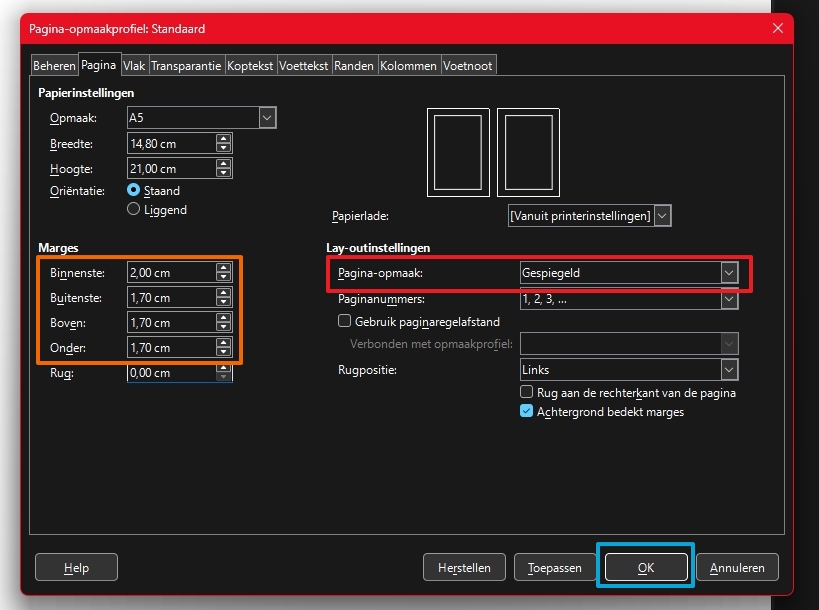This screenshot has height=610, width=819.
Task: Increase the Rug value with up arrow
Action: pyautogui.click(x=224, y=368)
